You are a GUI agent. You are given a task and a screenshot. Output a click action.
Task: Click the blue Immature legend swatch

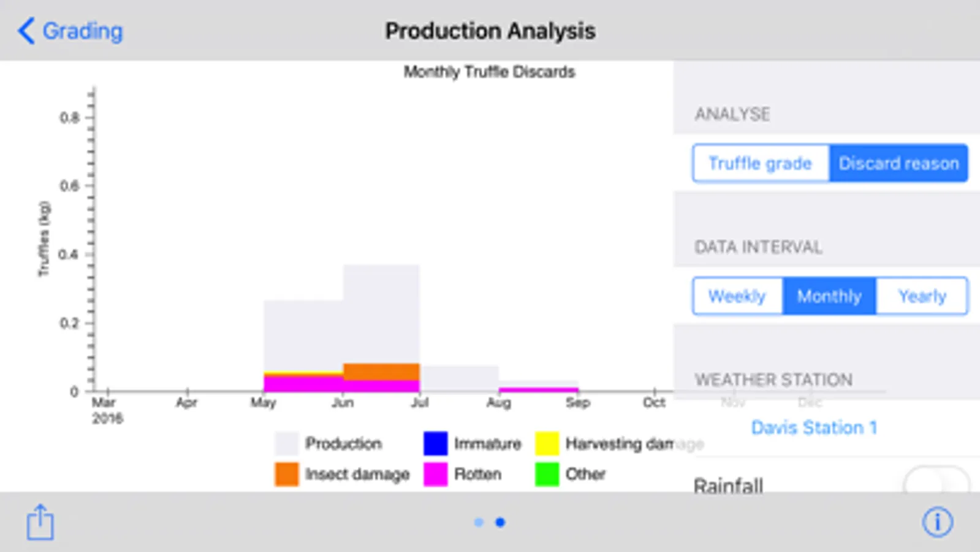pyautogui.click(x=435, y=443)
